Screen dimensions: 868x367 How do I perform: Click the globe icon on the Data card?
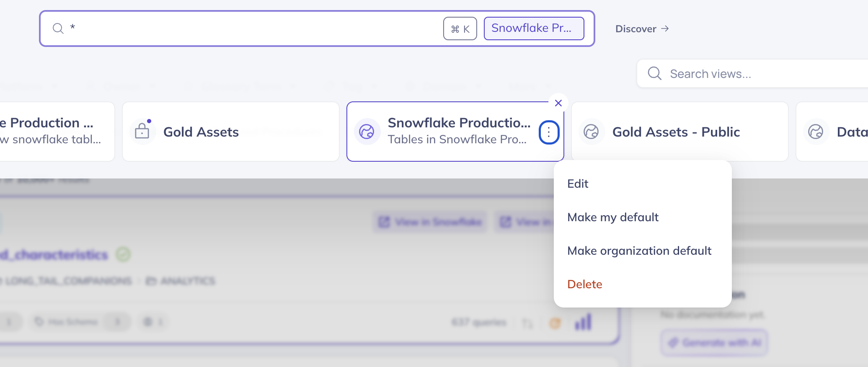tap(816, 132)
